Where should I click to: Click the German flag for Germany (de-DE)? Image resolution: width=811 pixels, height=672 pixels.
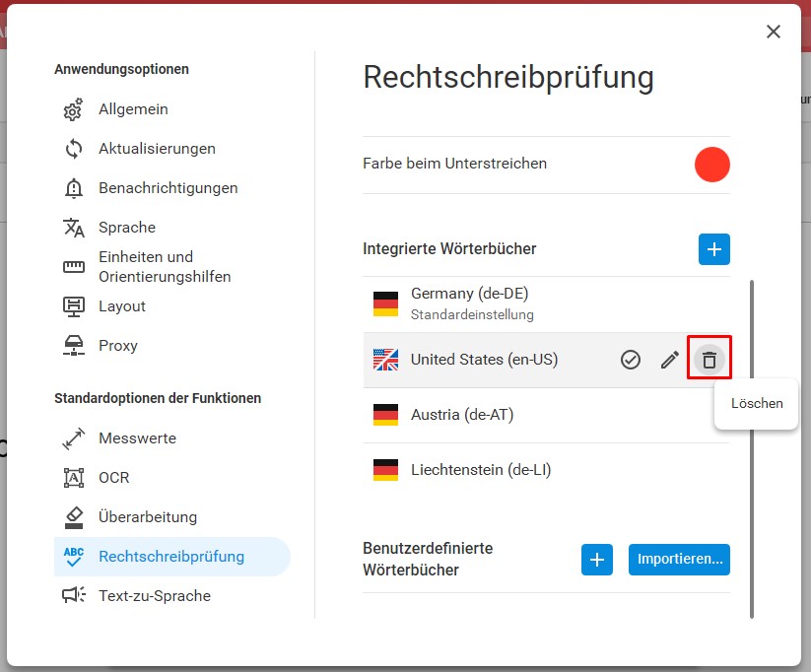click(385, 303)
